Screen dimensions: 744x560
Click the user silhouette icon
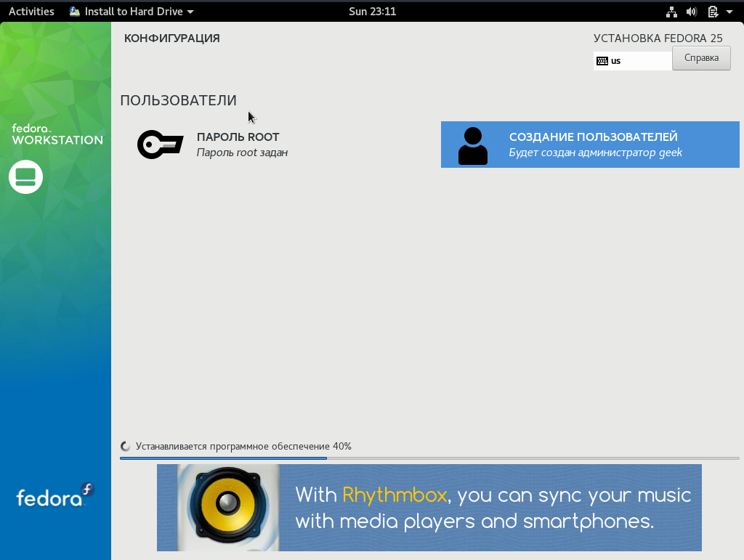pyautogui.click(x=473, y=145)
